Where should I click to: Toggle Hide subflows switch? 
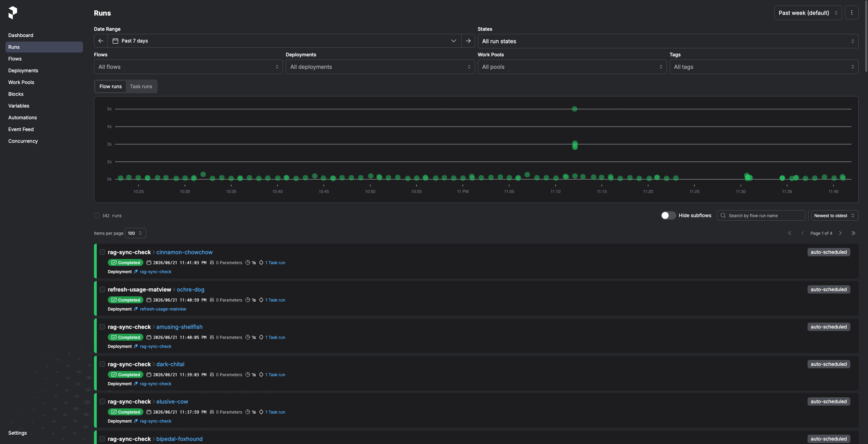(668, 215)
